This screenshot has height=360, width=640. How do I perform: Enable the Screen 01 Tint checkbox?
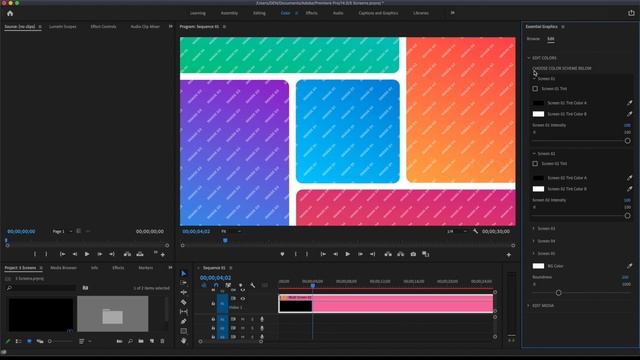pyautogui.click(x=535, y=89)
